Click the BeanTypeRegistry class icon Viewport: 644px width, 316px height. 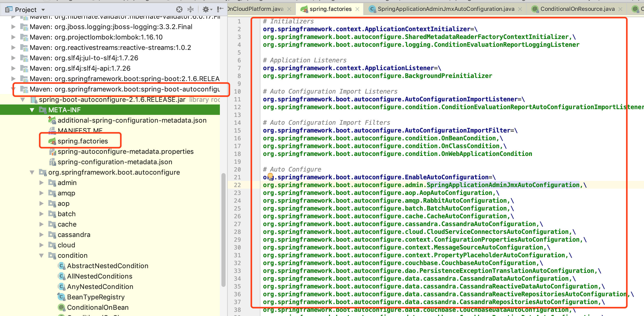pyautogui.click(x=61, y=297)
